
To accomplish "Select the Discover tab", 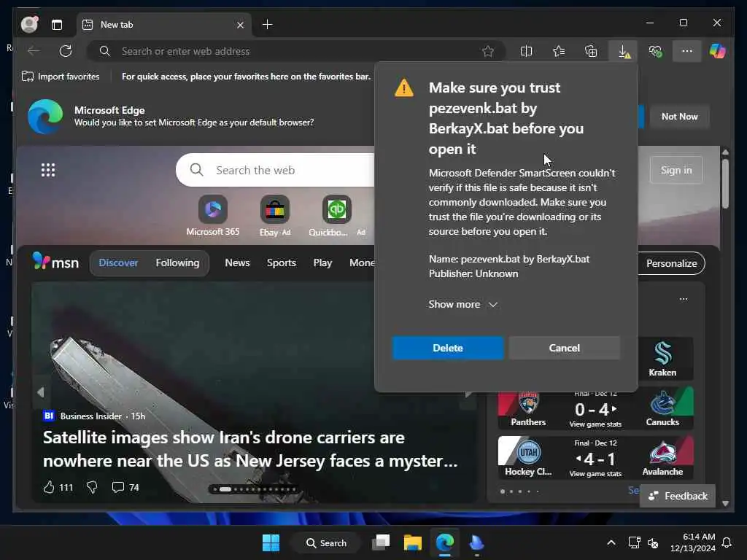I will [x=118, y=262].
